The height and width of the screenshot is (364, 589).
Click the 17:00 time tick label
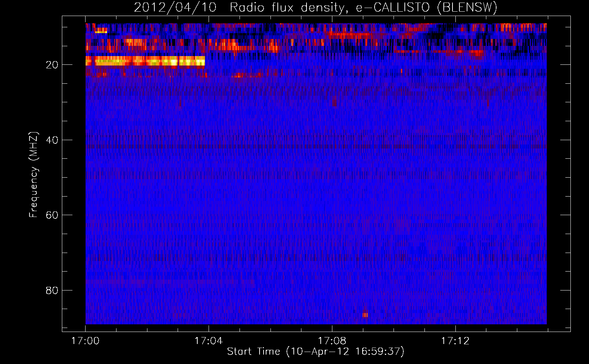coord(85,341)
